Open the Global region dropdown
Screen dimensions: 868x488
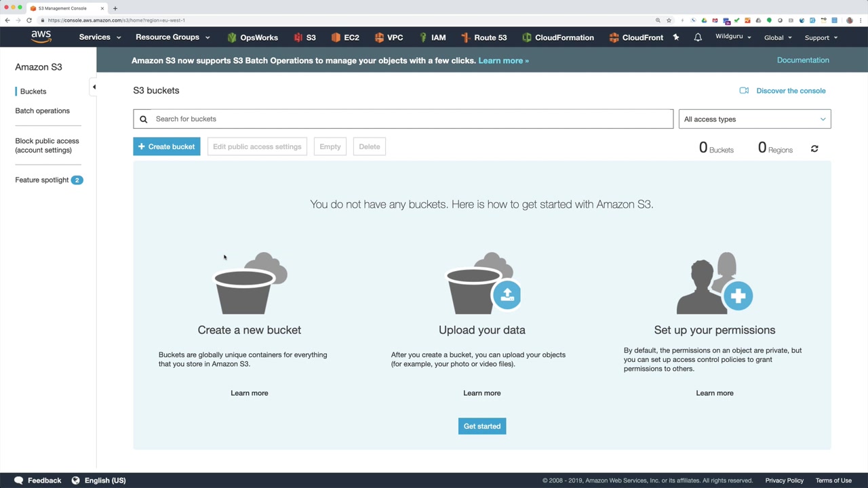pos(778,37)
